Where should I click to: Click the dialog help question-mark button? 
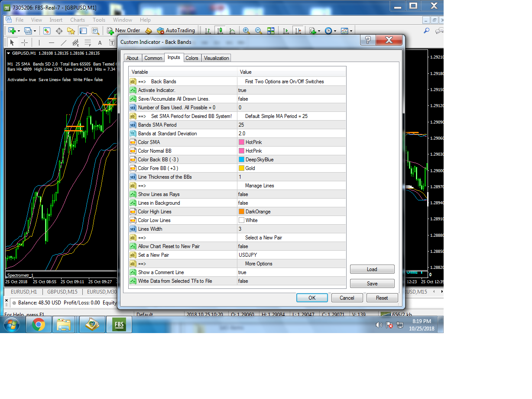click(368, 40)
